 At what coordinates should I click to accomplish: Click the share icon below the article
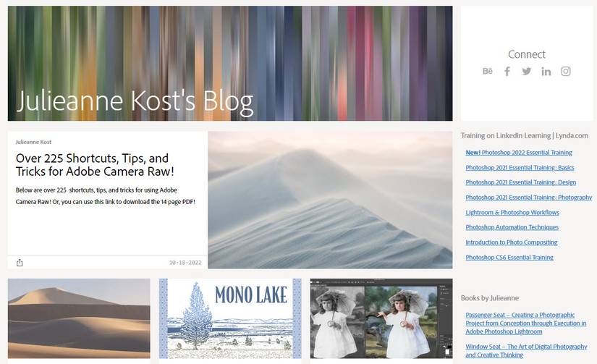click(20, 263)
